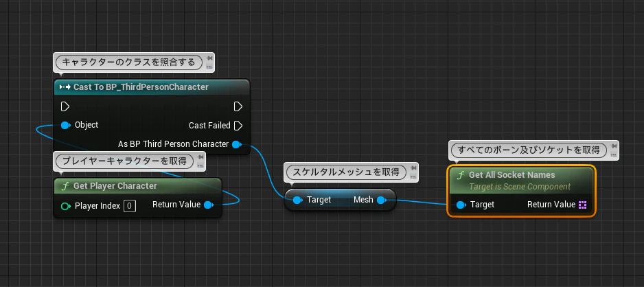
Task: Click the Cast Failed execution pin
Action: (x=238, y=125)
